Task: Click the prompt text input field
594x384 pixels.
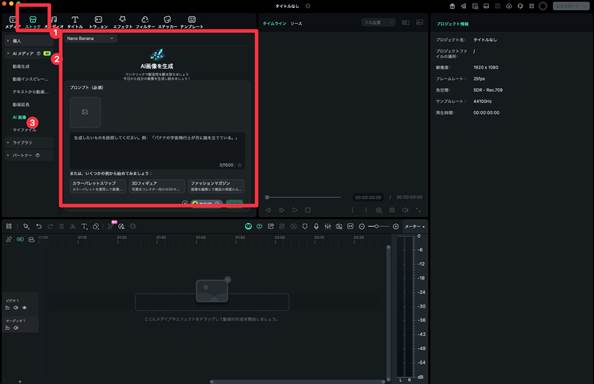Action: coord(157,150)
